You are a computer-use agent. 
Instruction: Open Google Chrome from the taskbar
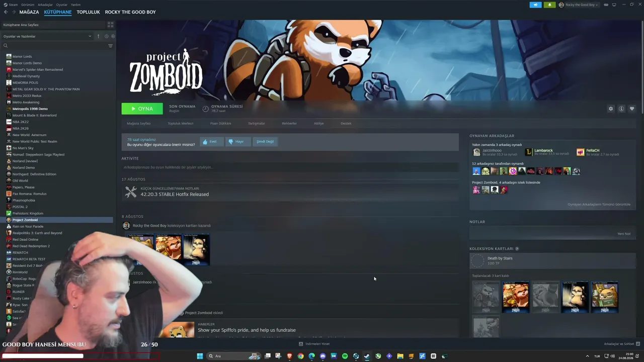(300, 356)
